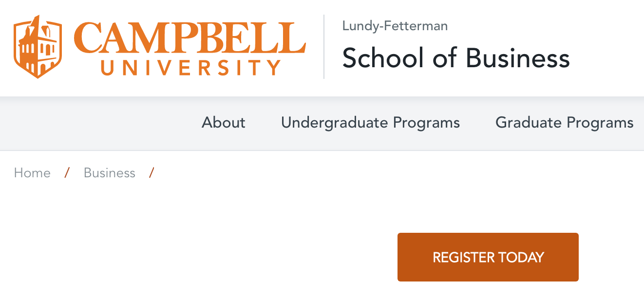The width and height of the screenshot is (644, 300).
Task: Click the slash separator after Home
Action: [67, 173]
